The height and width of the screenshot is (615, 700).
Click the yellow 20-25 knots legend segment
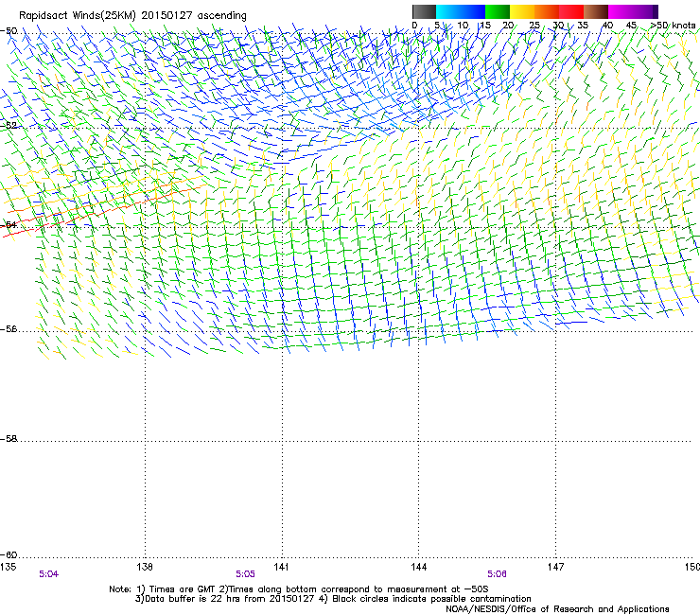[x=522, y=11]
